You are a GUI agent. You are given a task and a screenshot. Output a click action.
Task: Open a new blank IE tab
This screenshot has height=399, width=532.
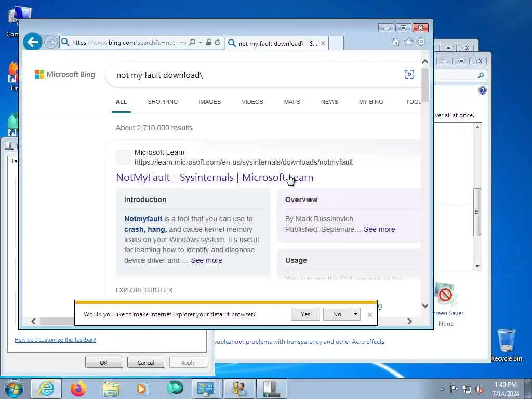(x=336, y=44)
